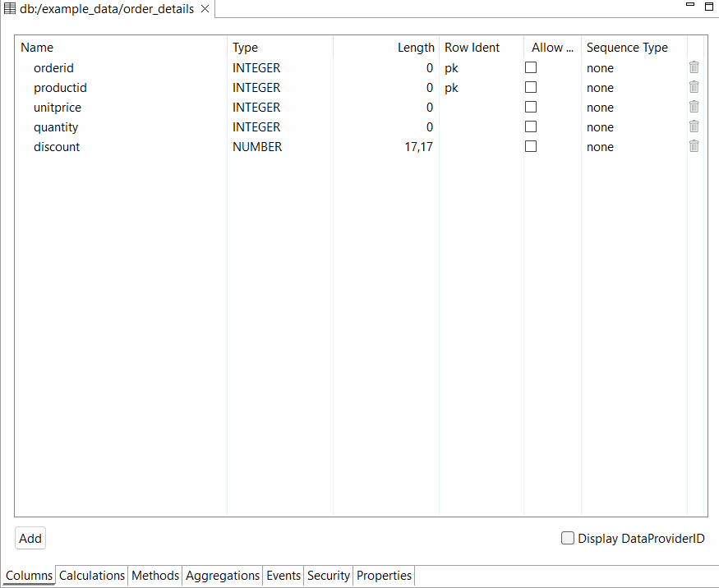This screenshot has width=719, height=588.
Task: Toggle Allow Null checkbox for discount
Action: (x=531, y=146)
